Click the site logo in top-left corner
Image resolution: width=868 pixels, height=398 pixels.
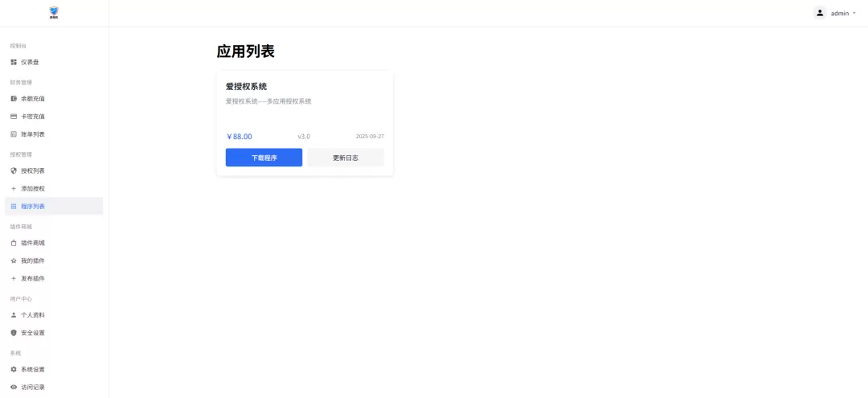pos(54,13)
